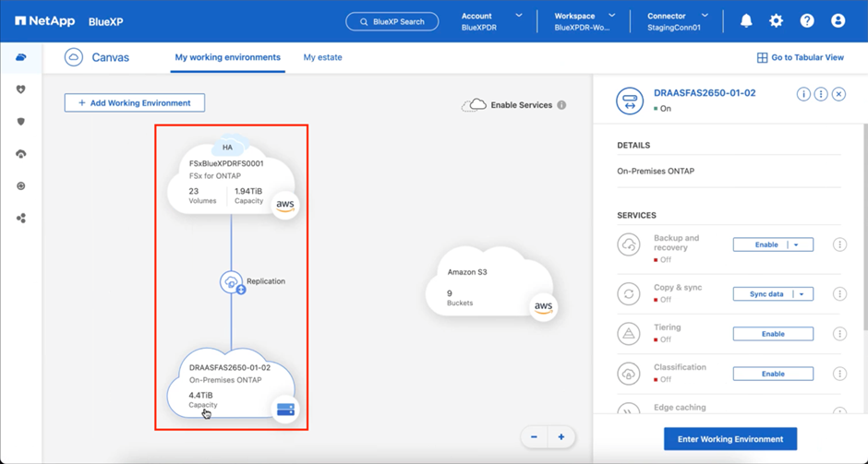The image size is (868, 464).
Task: Close the DRAASFAS2650-01-02 details panel
Action: (x=838, y=94)
